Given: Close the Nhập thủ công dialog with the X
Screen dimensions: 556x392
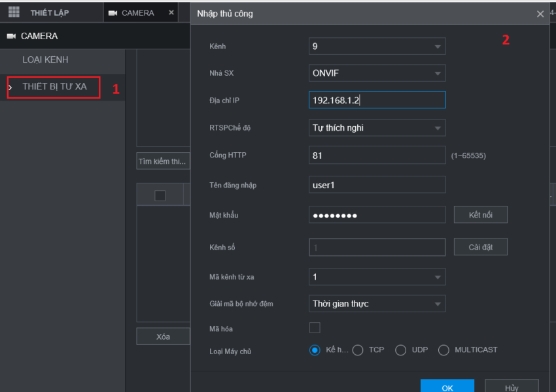Looking at the screenshot, I should click(540, 13).
